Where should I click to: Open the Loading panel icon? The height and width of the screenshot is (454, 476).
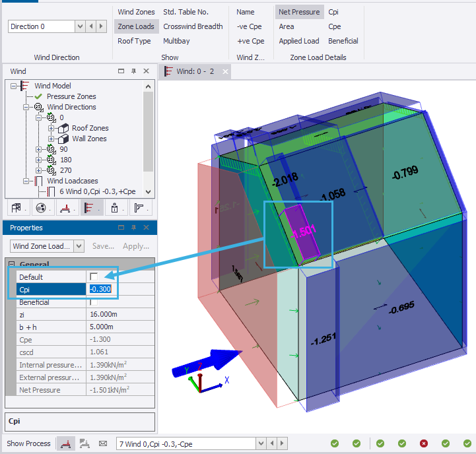pos(65,209)
